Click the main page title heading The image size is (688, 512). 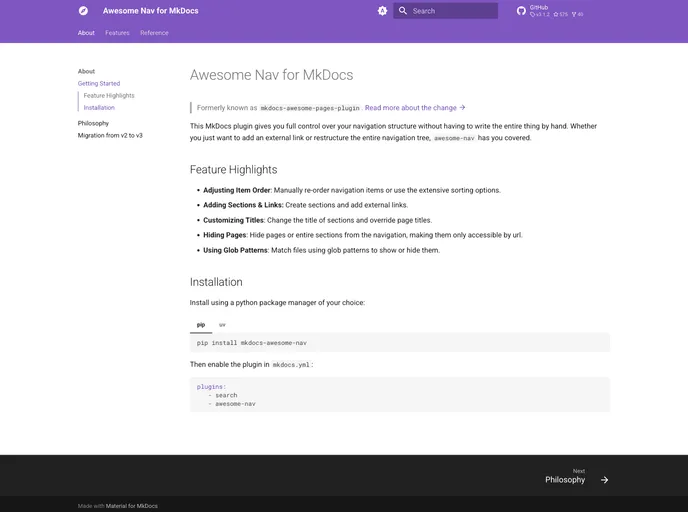[271, 75]
